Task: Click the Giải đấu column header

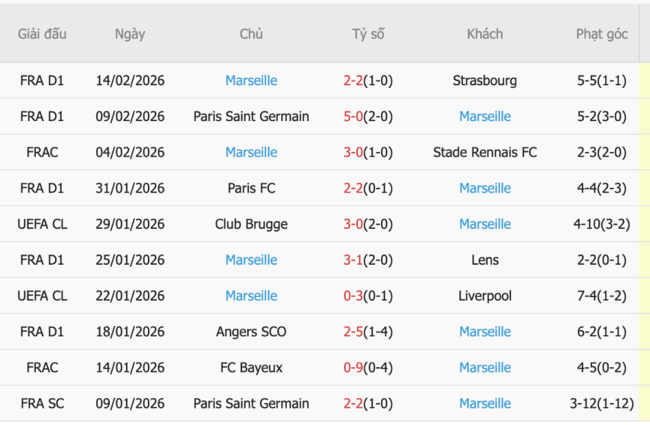Action: [42, 34]
